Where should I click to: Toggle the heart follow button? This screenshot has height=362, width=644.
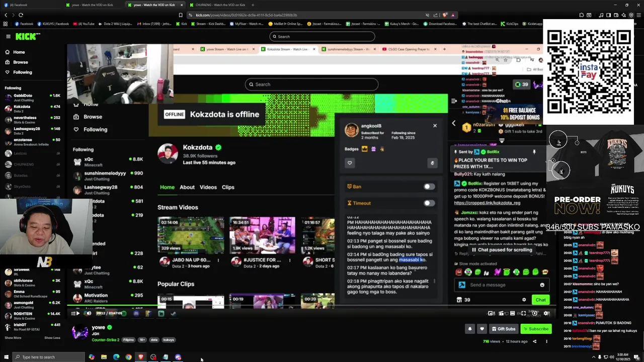point(481,329)
